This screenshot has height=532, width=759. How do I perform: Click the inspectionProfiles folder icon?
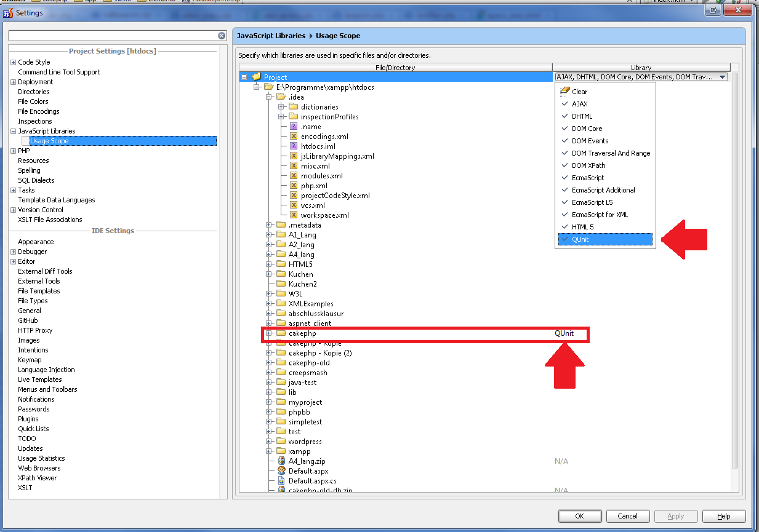click(294, 116)
